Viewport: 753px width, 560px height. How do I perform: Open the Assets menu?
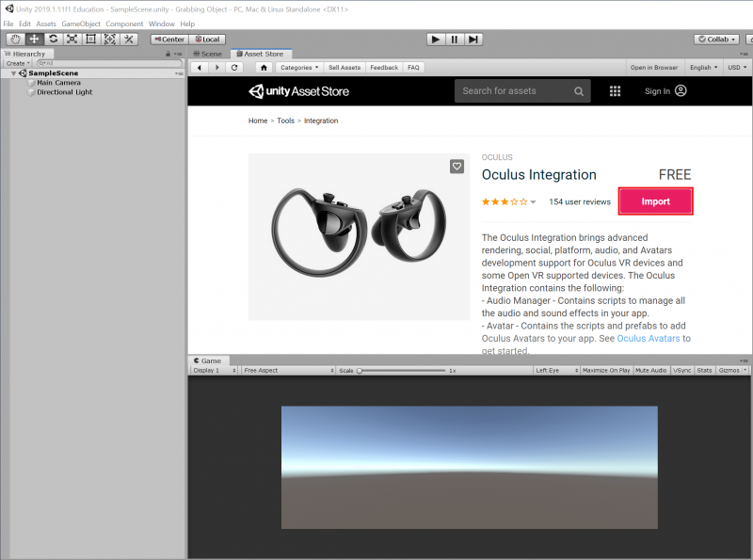[x=45, y=24]
